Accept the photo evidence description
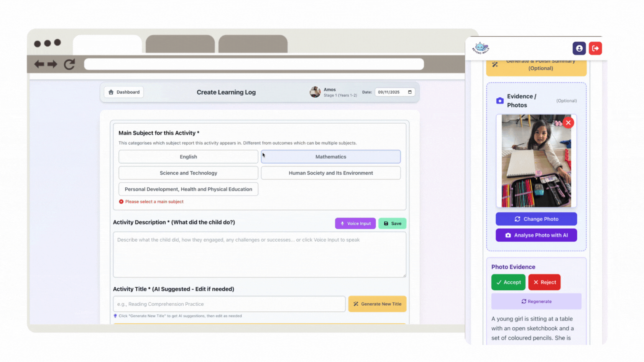Viewport: 644px width, 362px height. click(x=508, y=282)
